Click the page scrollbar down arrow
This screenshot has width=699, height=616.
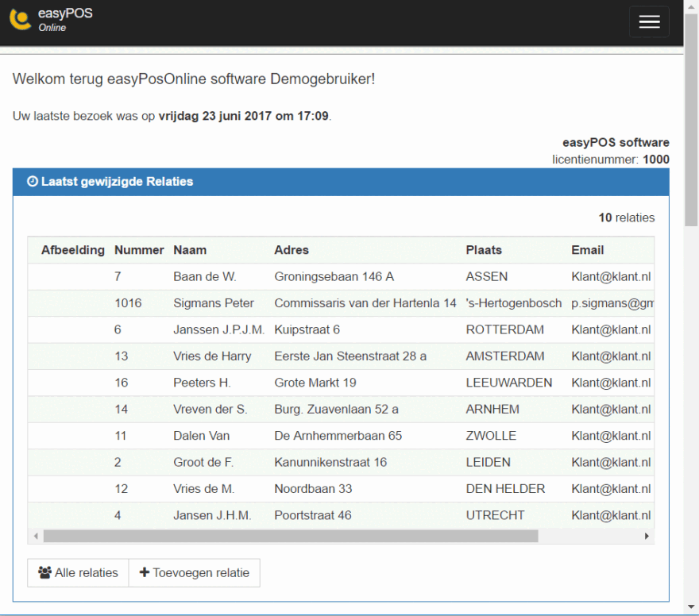click(x=691, y=606)
